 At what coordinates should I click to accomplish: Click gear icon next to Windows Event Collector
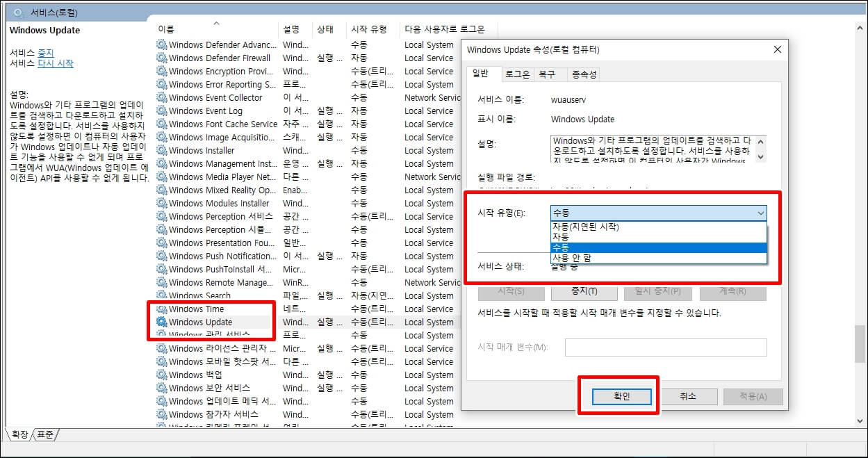tap(162, 98)
